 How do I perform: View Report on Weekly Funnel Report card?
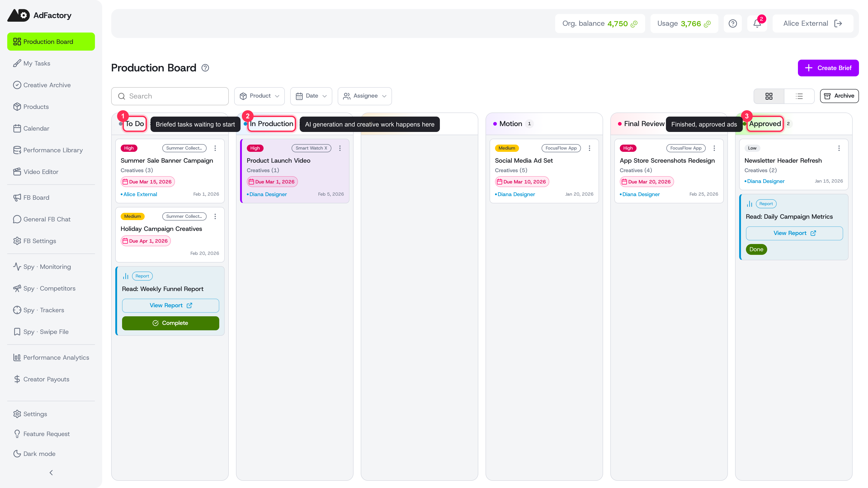170,305
